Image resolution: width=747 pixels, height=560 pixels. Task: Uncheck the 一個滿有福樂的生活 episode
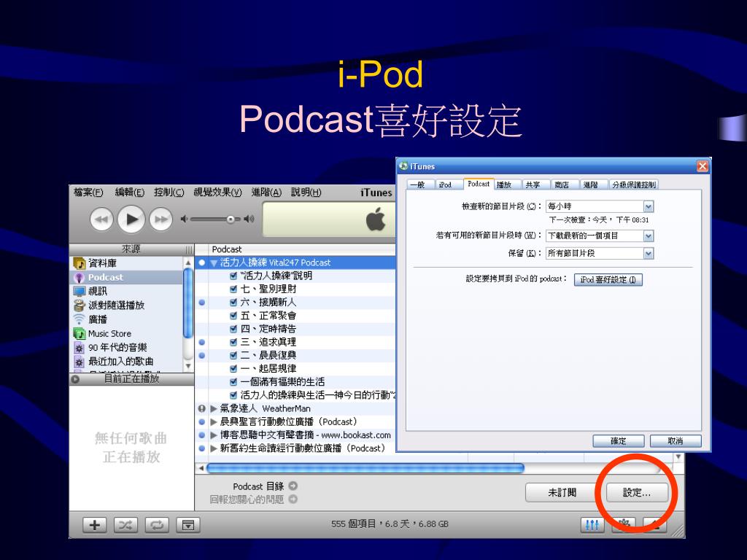[233, 382]
